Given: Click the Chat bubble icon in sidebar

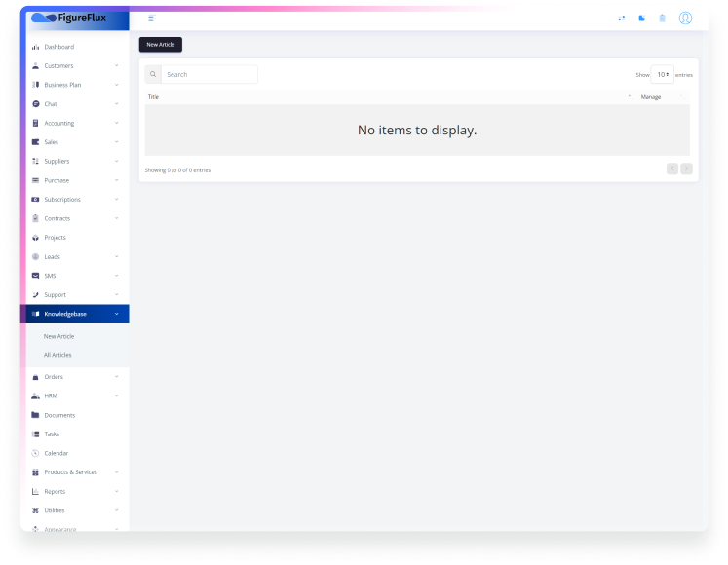Looking at the screenshot, I should coord(36,104).
